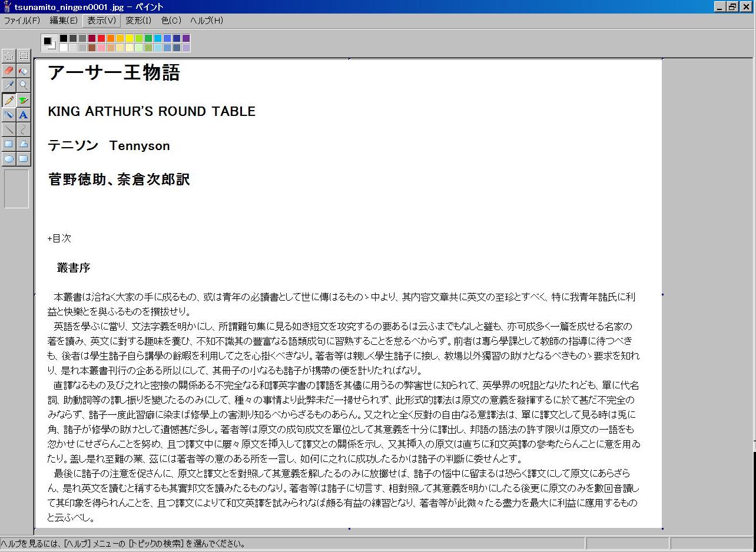Click the 叢書序 section heading
756x552 pixels.
tap(74, 268)
